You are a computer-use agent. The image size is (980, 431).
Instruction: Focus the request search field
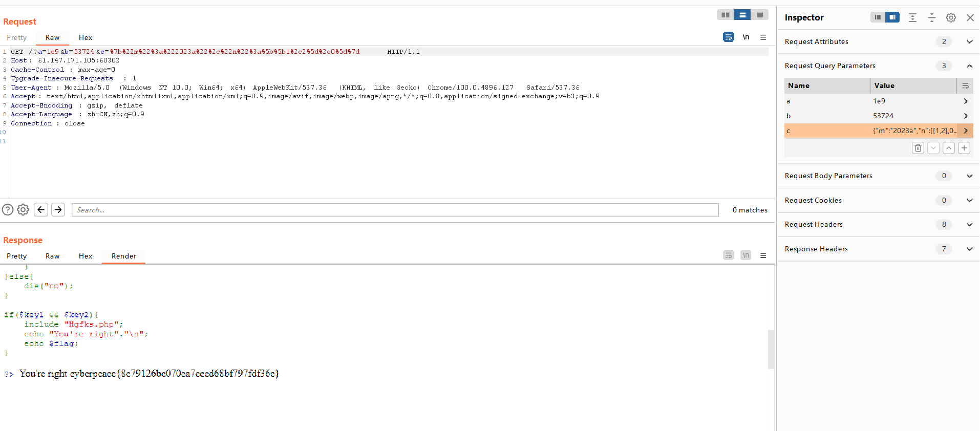[x=395, y=210]
